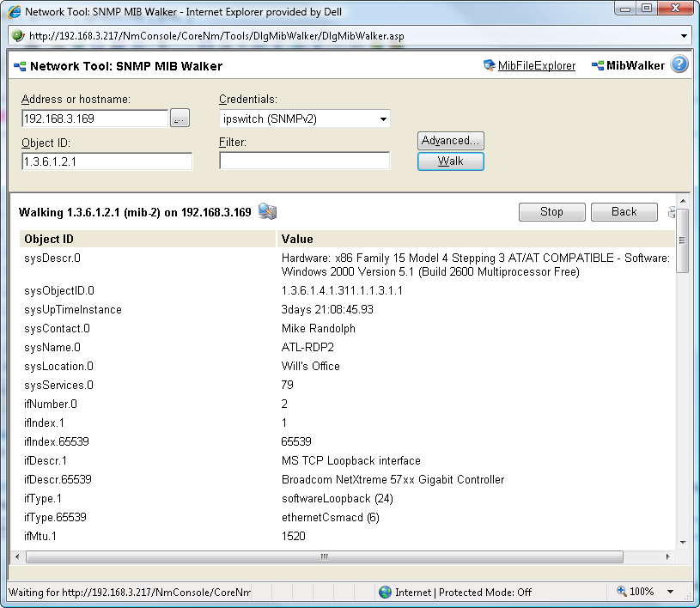Click the Back button
This screenshot has width=700, height=608.
pos(624,212)
